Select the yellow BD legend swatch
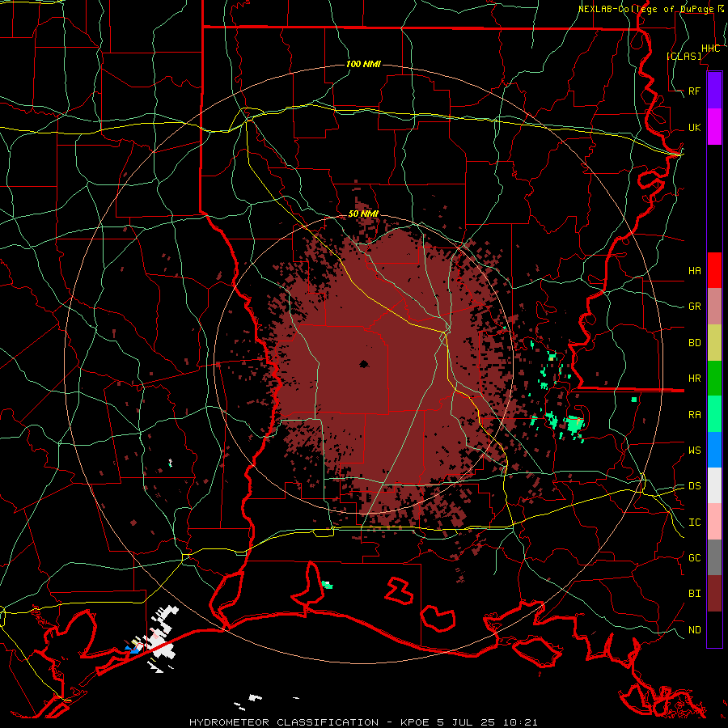The width and height of the screenshot is (728, 728). pyautogui.click(x=714, y=343)
